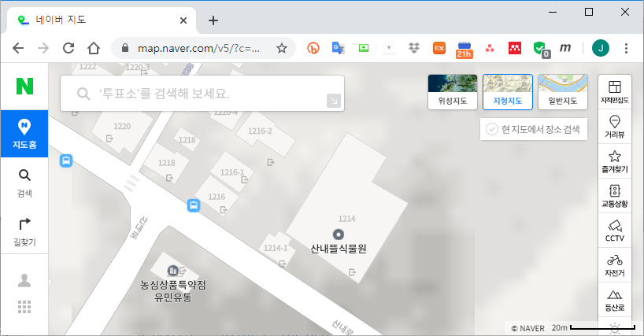Open the italic m extension icon

tap(565, 48)
